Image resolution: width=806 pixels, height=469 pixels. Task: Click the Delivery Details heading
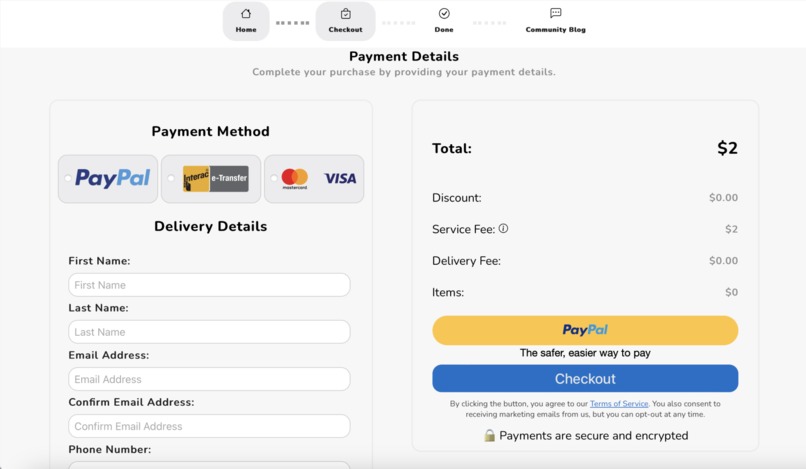click(x=211, y=226)
